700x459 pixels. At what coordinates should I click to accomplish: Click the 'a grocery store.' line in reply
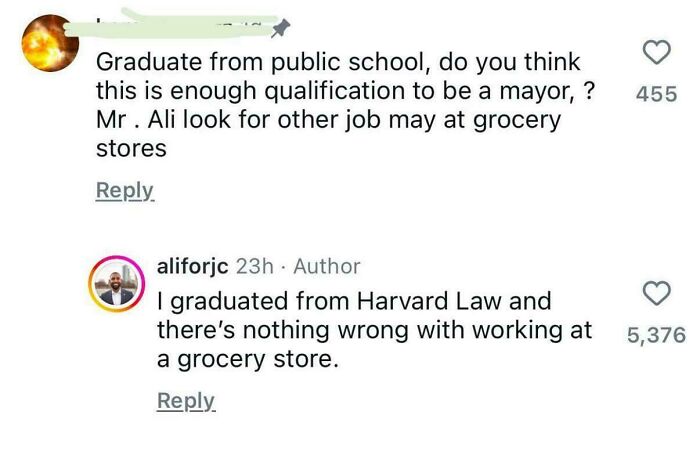click(x=248, y=359)
